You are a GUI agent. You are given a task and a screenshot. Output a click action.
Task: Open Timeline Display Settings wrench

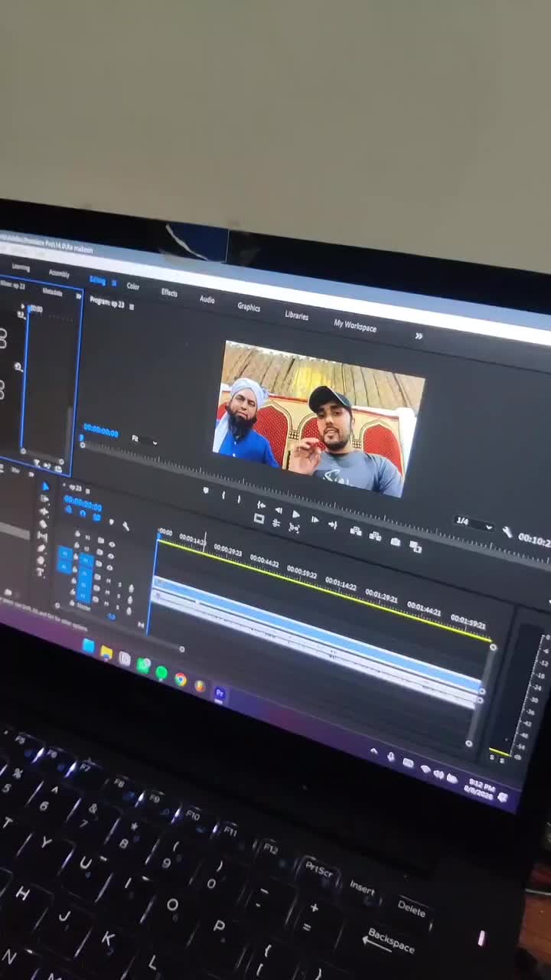(x=126, y=526)
